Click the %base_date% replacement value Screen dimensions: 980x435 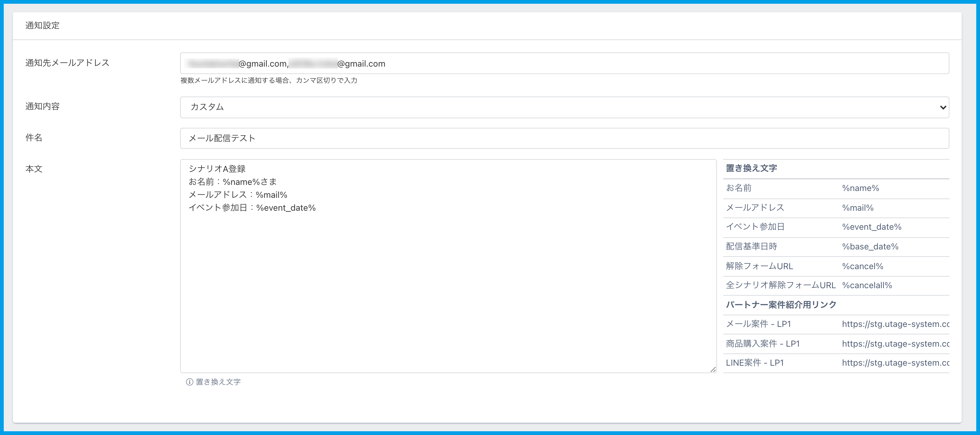coord(870,247)
